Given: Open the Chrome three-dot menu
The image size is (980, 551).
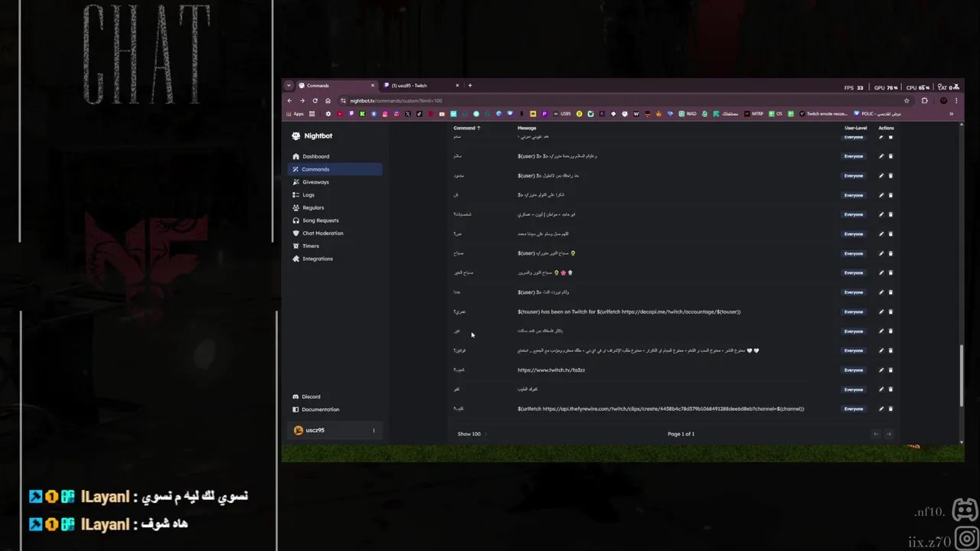Looking at the screenshot, I should tap(956, 100).
